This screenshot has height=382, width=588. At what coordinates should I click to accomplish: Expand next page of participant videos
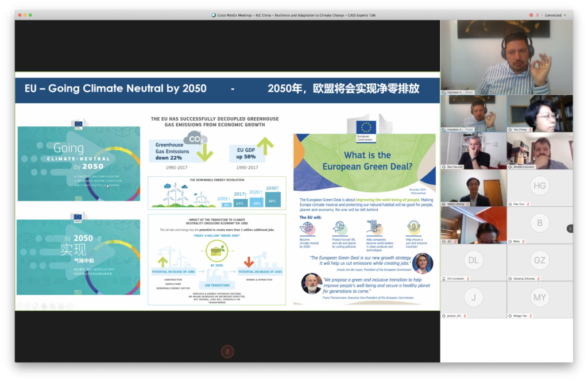[570, 228]
